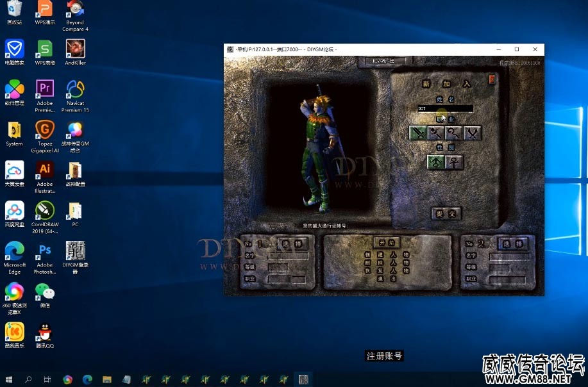Click 删除人物 to delete a character
The width and height of the screenshot is (588, 387).
pos(387,263)
